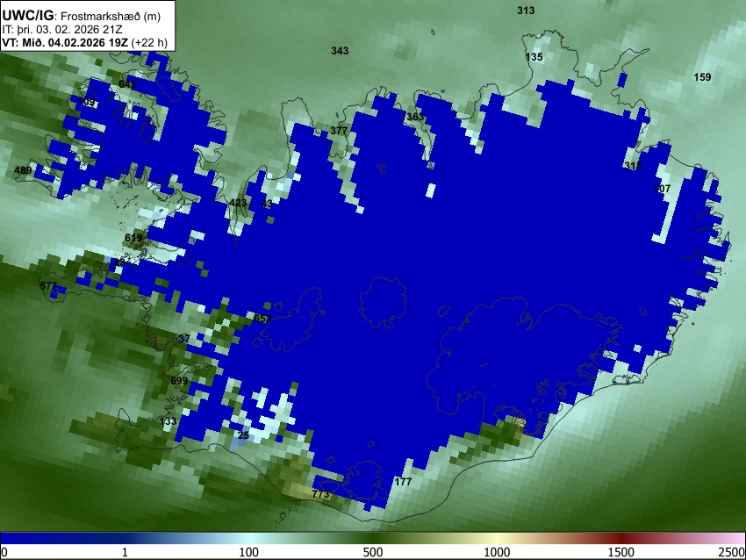Click the freezing-level value 377

click(339, 131)
